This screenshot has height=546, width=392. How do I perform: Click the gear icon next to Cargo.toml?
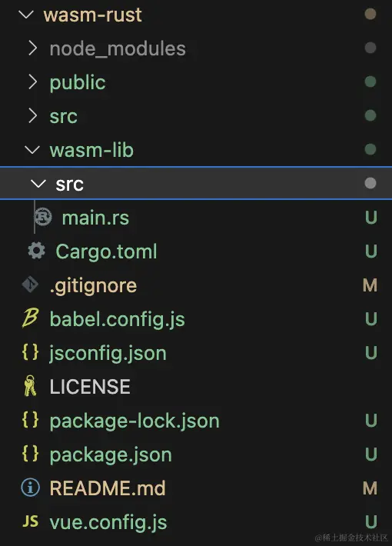click(37, 251)
